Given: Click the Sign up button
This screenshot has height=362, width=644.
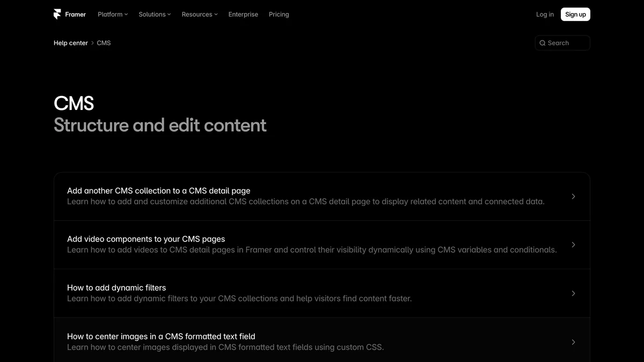Looking at the screenshot, I should click(x=575, y=14).
